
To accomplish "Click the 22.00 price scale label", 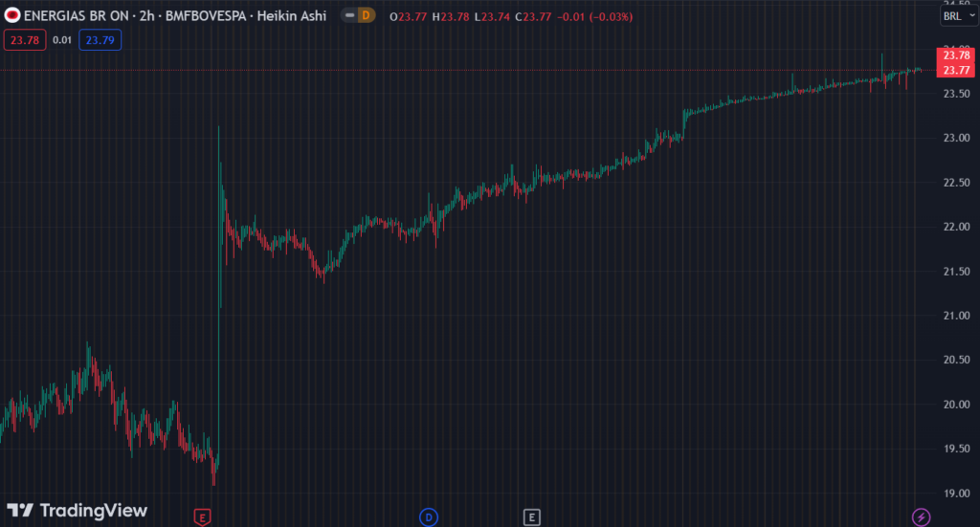I will click(956, 227).
